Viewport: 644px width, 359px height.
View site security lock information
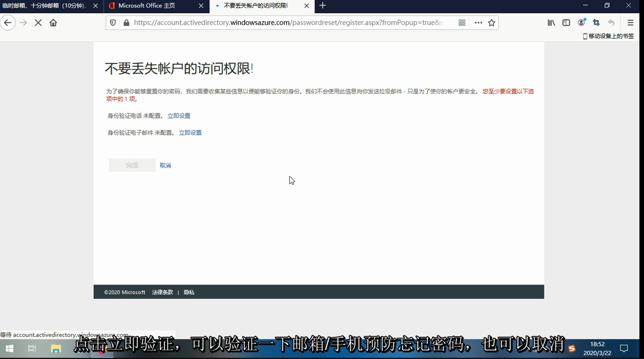pos(127,22)
